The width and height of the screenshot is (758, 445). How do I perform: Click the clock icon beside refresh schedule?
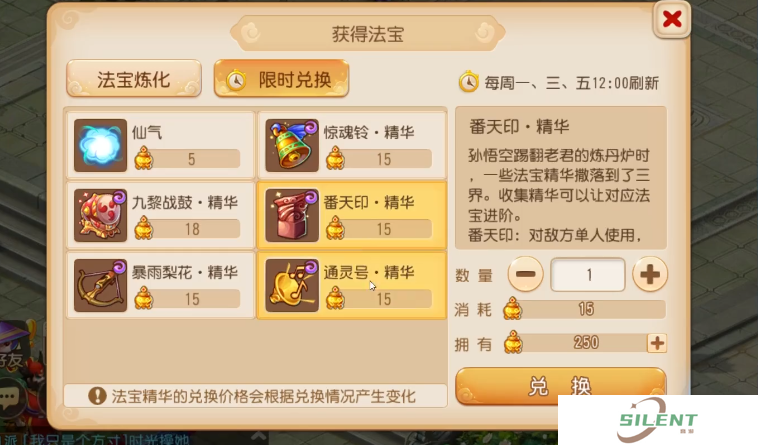(x=468, y=82)
